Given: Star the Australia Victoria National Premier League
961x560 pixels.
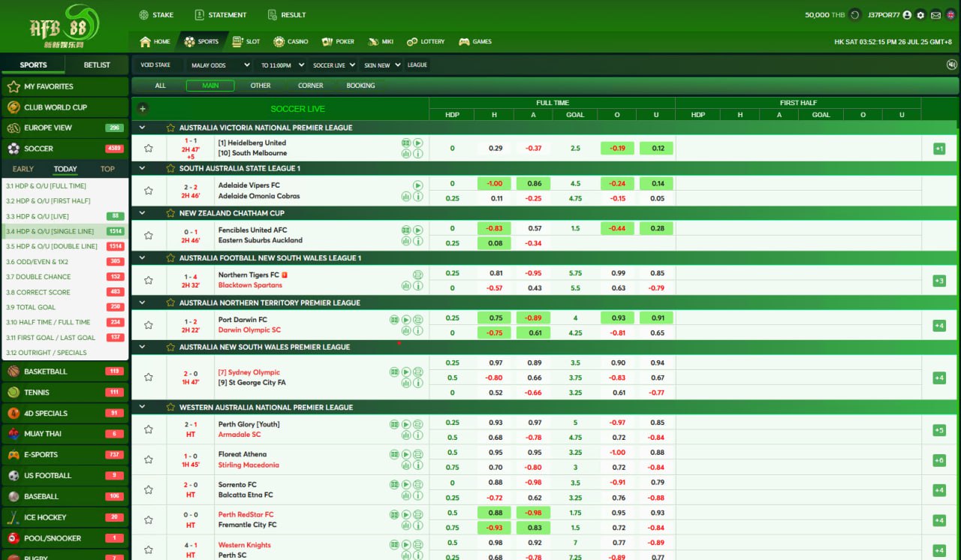Looking at the screenshot, I should pyautogui.click(x=170, y=128).
